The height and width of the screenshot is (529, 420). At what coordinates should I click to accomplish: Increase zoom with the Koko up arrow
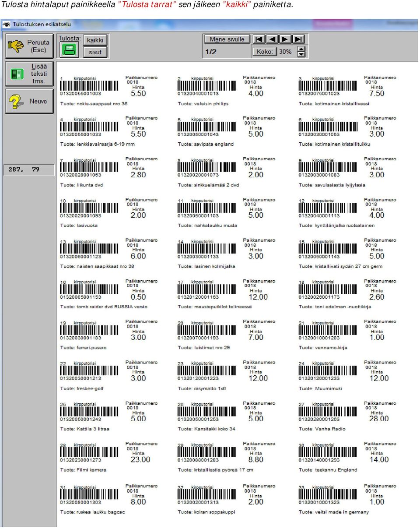[x=301, y=49]
